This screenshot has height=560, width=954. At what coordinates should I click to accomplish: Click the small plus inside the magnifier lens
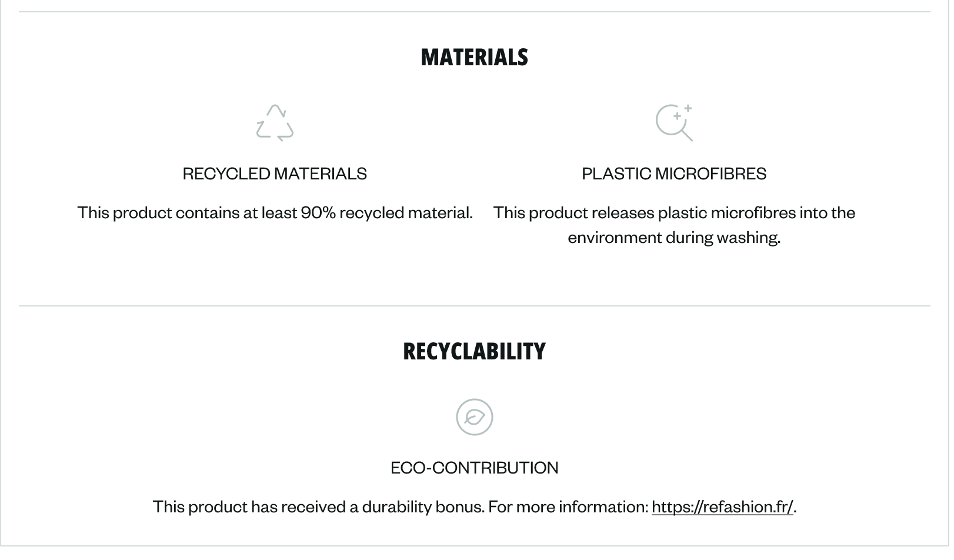pyautogui.click(x=677, y=116)
